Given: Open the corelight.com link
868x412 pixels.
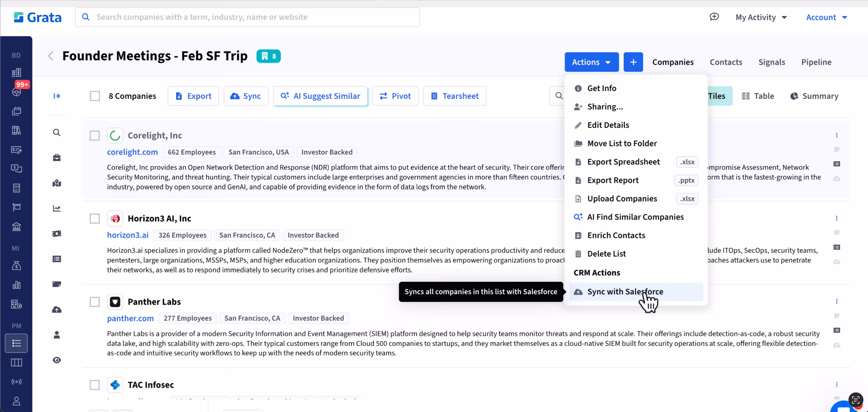Looking at the screenshot, I should pos(132,152).
